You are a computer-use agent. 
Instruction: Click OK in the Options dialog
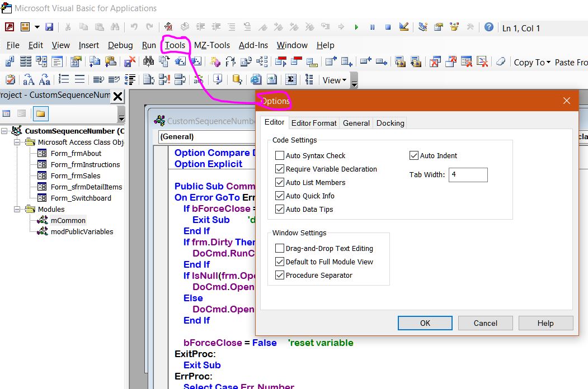pyautogui.click(x=425, y=323)
